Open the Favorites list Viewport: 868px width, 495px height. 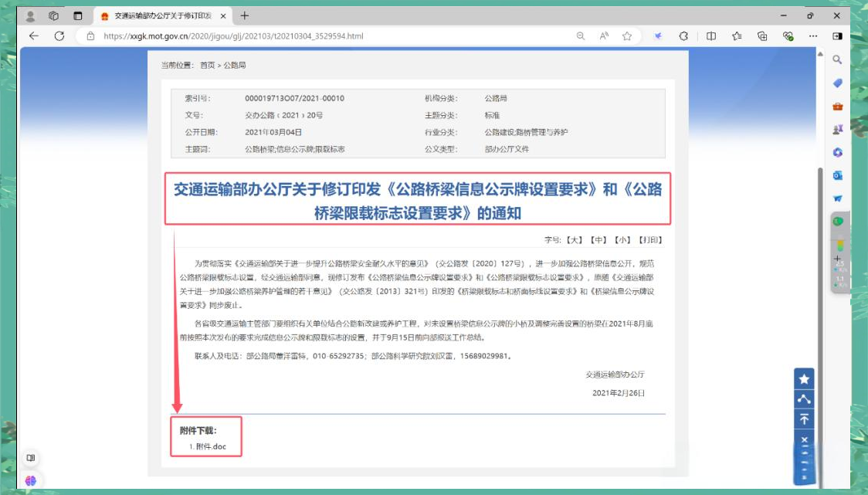point(737,36)
